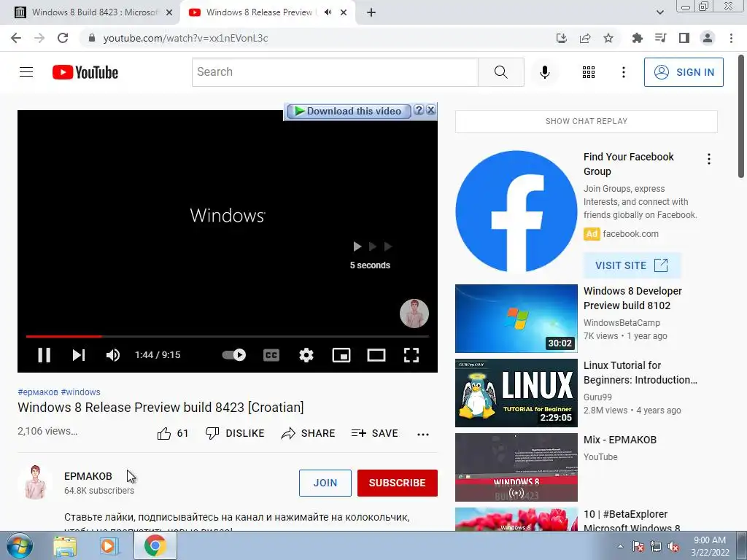Enter full screen mode
Screen dimensions: 747x560
[x=411, y=355]
